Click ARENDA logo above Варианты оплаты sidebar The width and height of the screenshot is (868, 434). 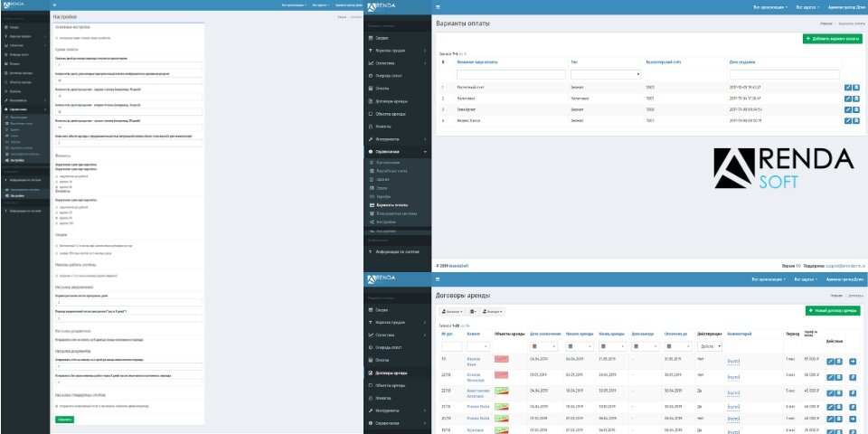[x=381, y=6]
